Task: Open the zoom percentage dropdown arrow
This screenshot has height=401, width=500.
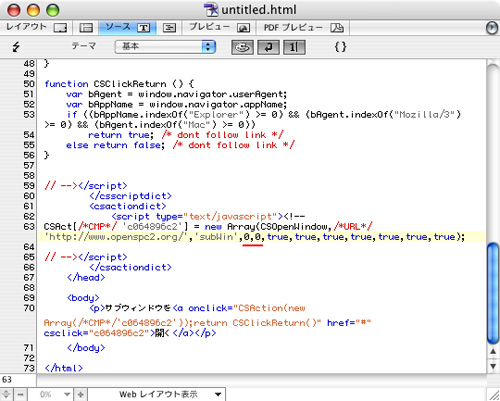Action: [67, 394]
